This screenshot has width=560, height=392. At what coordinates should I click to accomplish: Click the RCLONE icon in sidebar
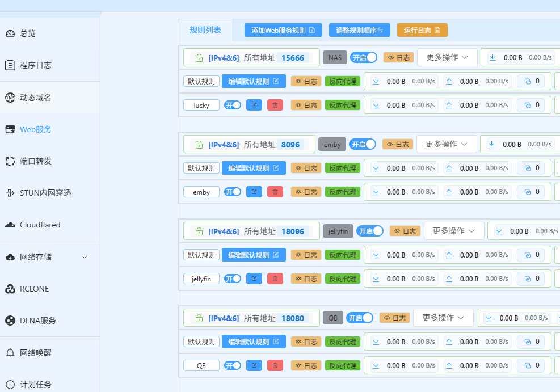[x=10, y=289]
